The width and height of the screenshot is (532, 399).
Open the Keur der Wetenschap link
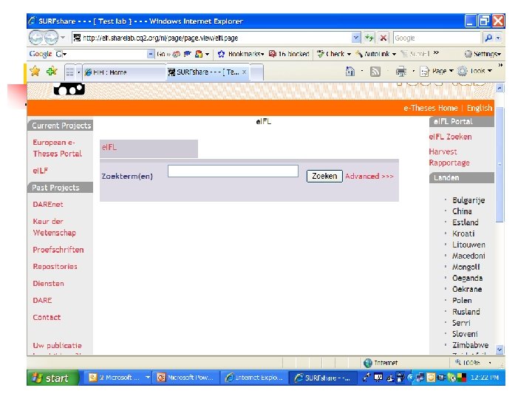tap(54, 227)
